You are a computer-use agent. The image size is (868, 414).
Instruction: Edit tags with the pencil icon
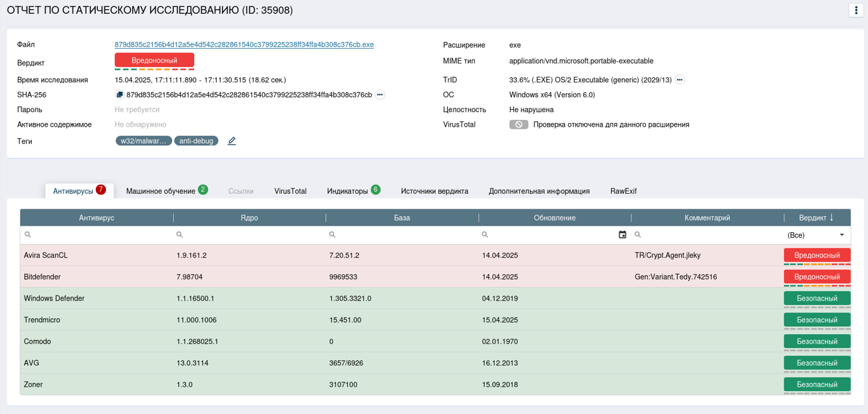232,141
